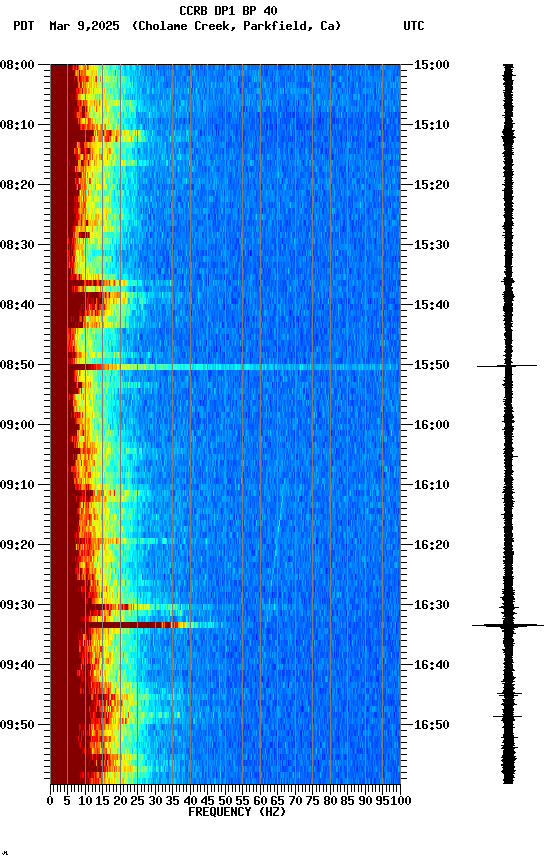Click the 15:50 UTC time label
Screen dimensions: 552x864
[432, 365]
